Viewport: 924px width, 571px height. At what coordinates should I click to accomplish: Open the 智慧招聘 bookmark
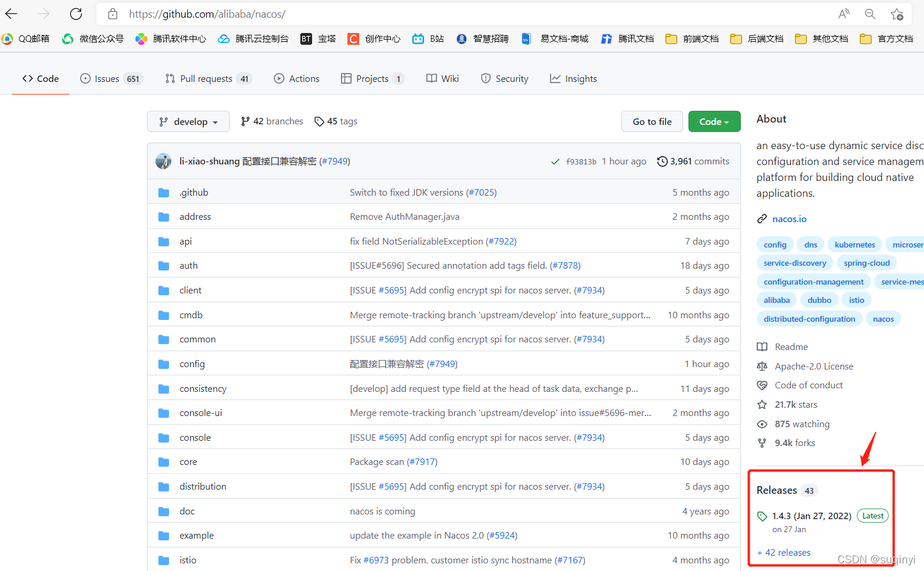[482, 39]
